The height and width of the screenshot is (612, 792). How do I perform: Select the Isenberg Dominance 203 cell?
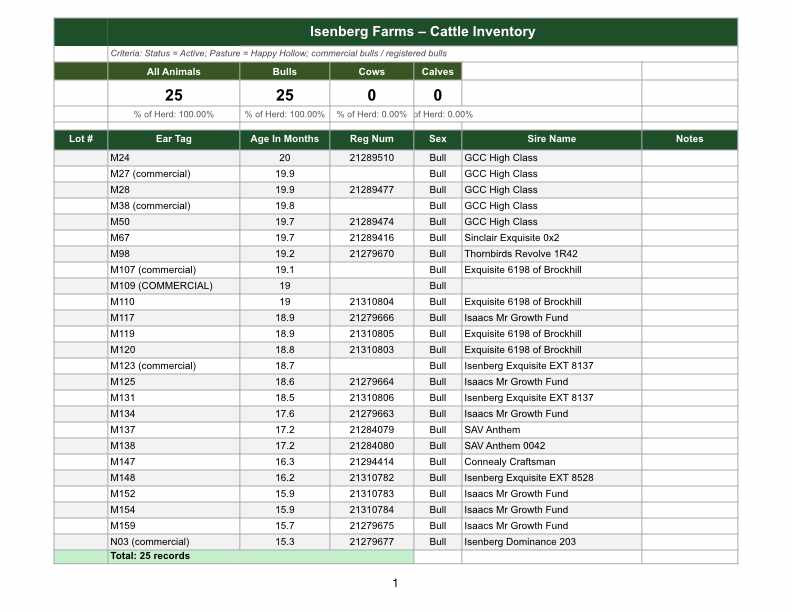point(519,542)
